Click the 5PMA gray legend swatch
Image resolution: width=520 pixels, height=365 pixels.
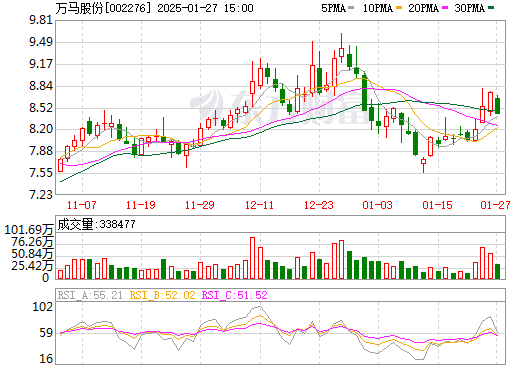pyautogui.click(x=351, y=8)
